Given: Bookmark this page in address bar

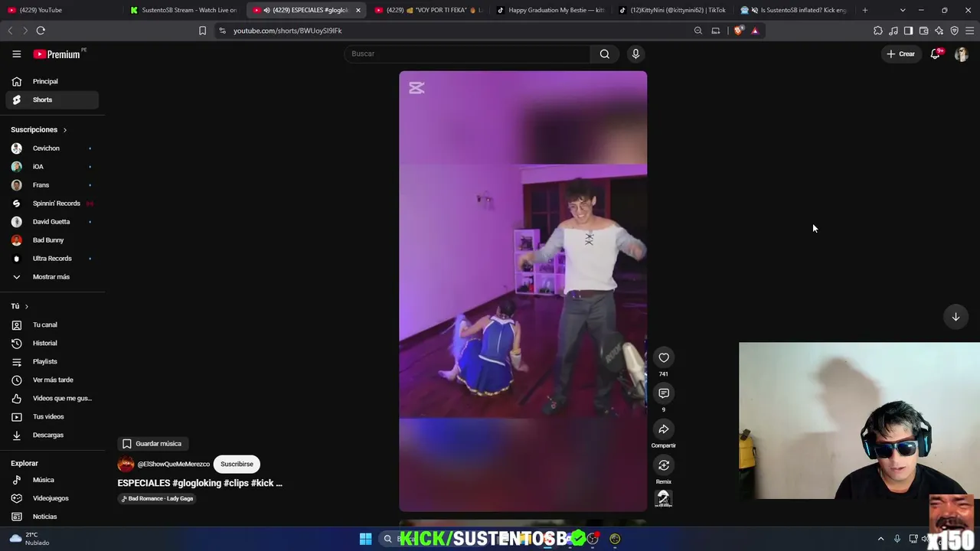Looking at the screenshot, I should point(202,31).
